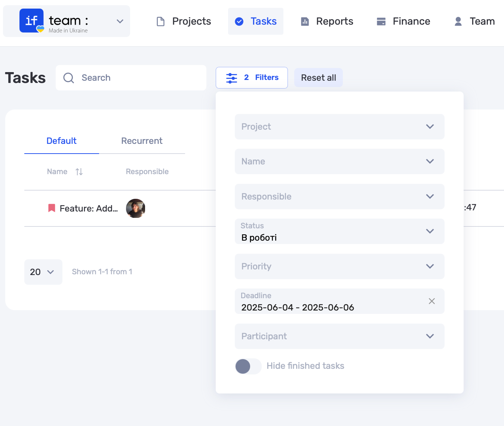Click the responsible user avatar
The width and height of the screenshot is (504, 426).
135,208
